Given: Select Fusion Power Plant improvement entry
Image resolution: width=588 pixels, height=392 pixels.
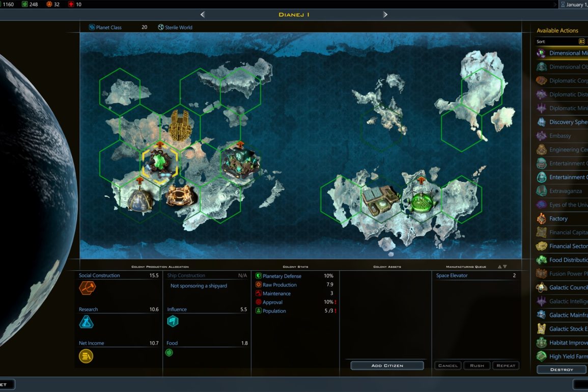Looking at the screenshot, I should click(562, 274).
